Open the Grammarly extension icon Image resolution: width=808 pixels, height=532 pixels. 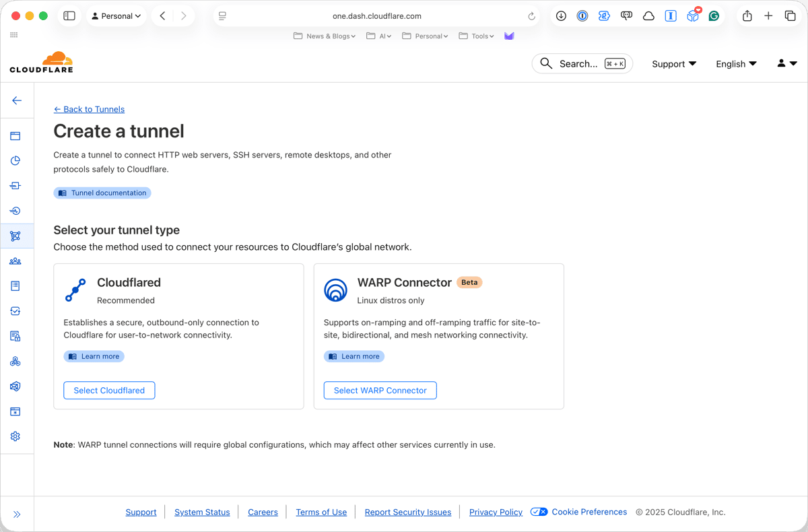(714, 15)
